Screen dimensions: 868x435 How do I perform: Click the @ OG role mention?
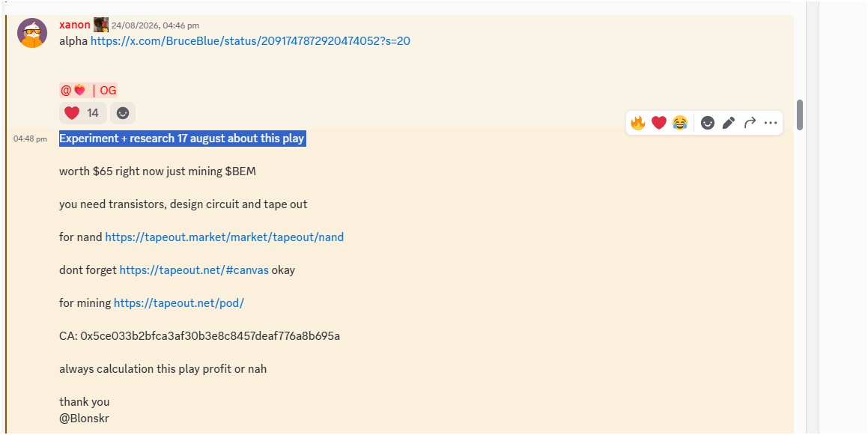click(x=88, y=90)
